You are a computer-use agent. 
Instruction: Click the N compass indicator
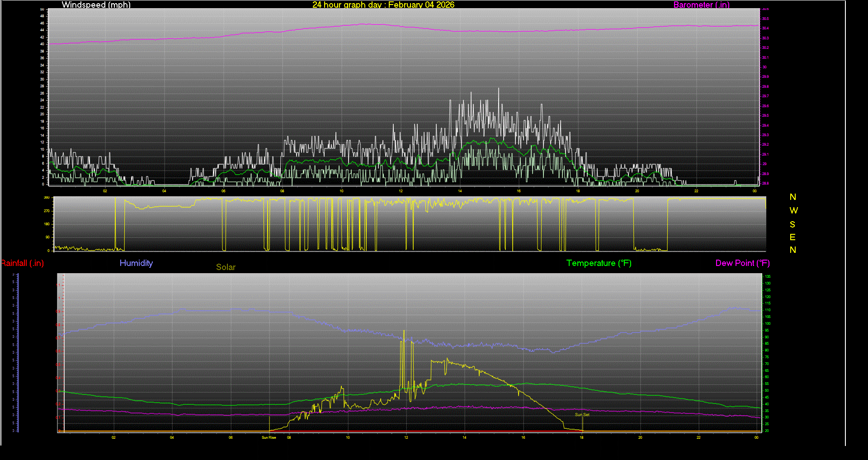pos(793,197)
